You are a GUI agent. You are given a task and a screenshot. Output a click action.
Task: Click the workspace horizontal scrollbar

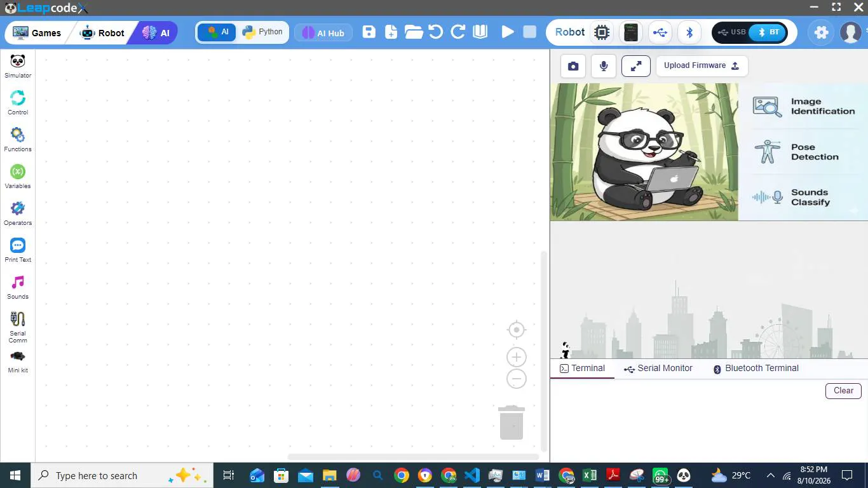(x=414, y=457)
